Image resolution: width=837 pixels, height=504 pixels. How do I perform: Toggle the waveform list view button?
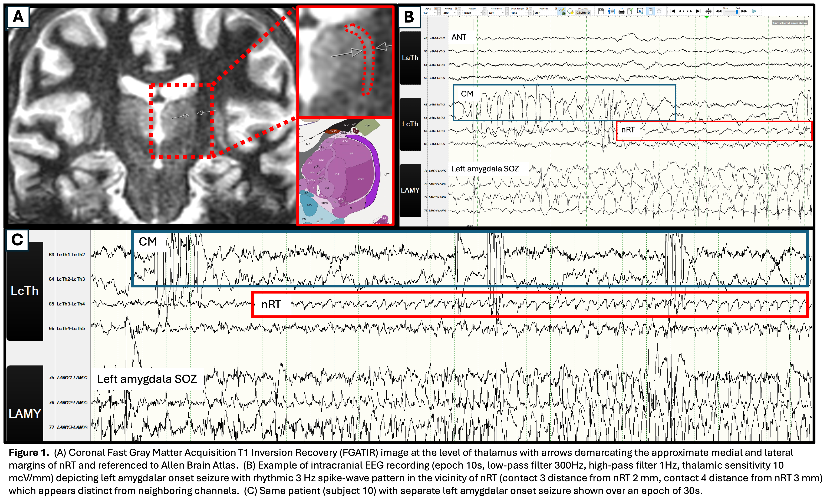point(651,11)
